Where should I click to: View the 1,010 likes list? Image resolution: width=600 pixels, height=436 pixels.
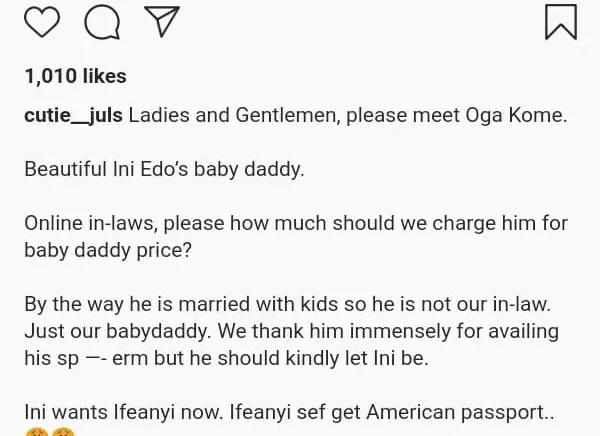coord(75,76)
